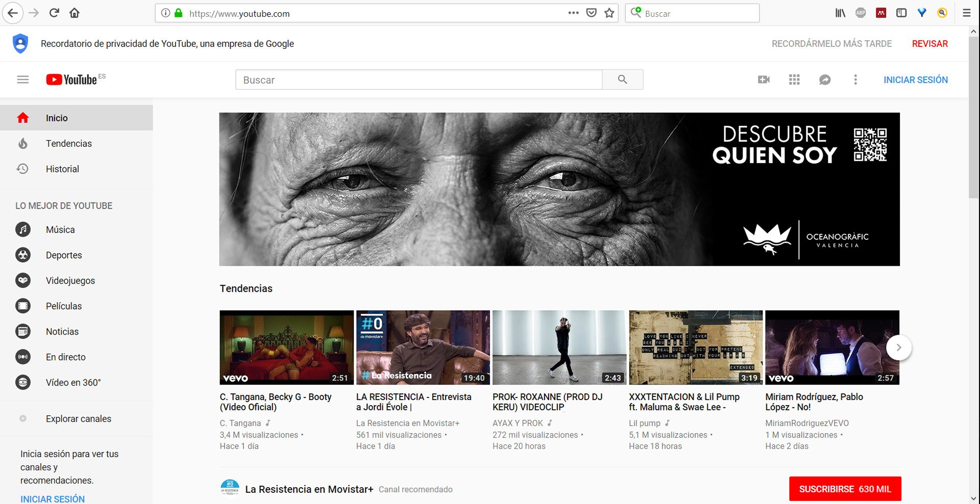Open page actions three-dot menu in address bar

pos(573,13)
